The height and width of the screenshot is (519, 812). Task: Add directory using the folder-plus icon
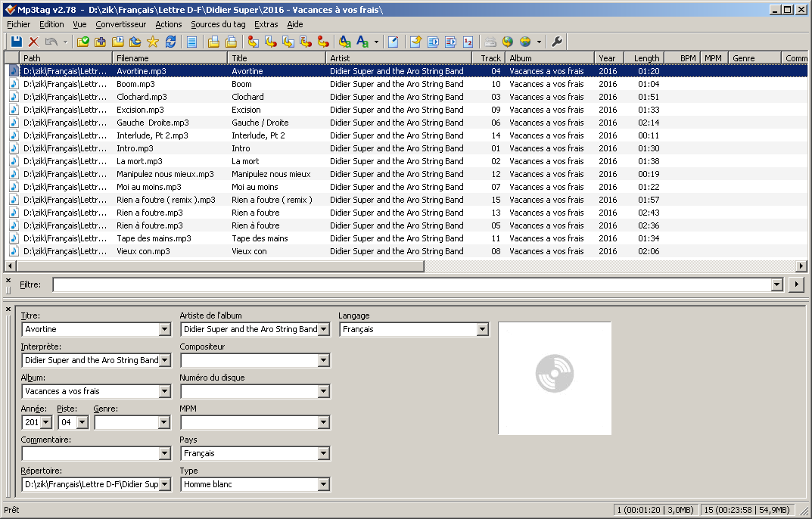[101, 42]
